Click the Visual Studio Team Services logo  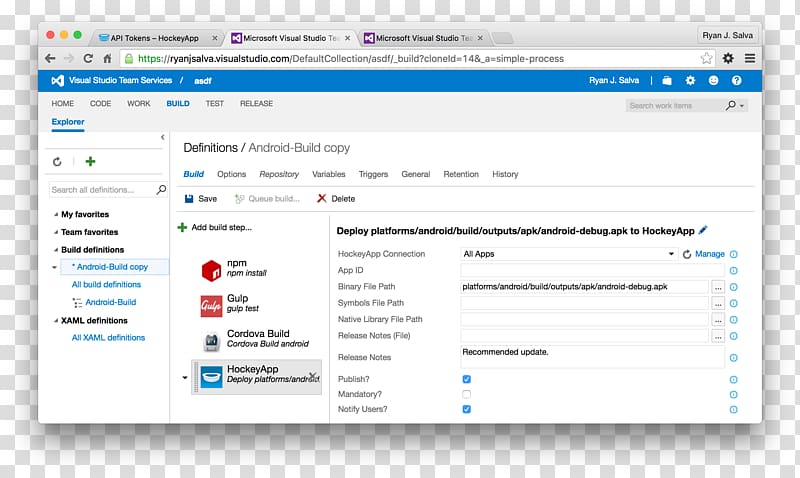click(x=58, y=81)
